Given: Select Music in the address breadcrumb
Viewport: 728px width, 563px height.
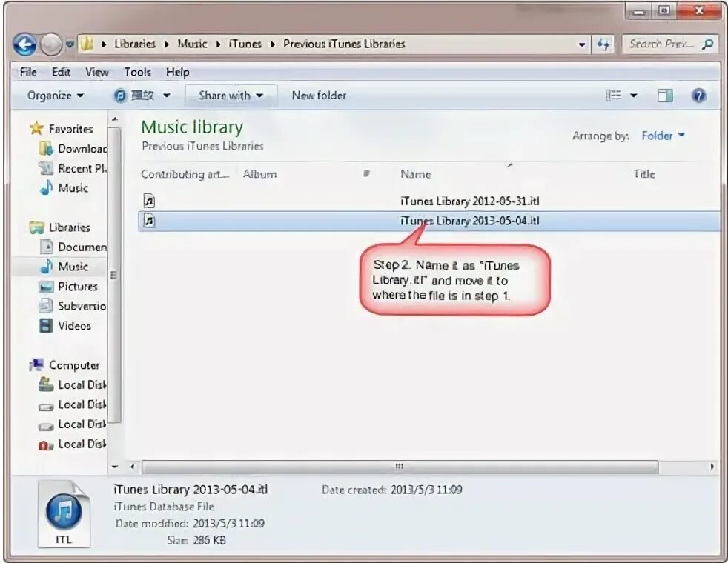Looking at the screenshot, I should pos(192,44).
